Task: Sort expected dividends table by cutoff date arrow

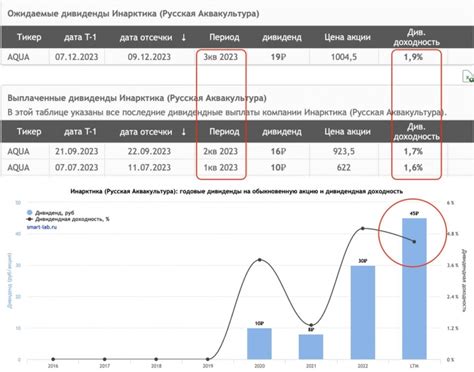Action: [x=183, y=37]
